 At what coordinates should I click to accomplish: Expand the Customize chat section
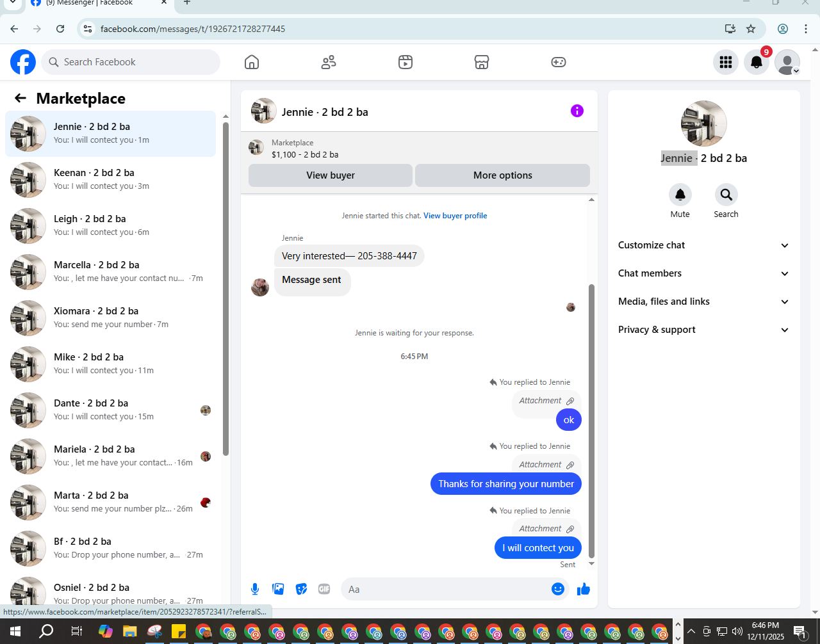pos(703,245)
